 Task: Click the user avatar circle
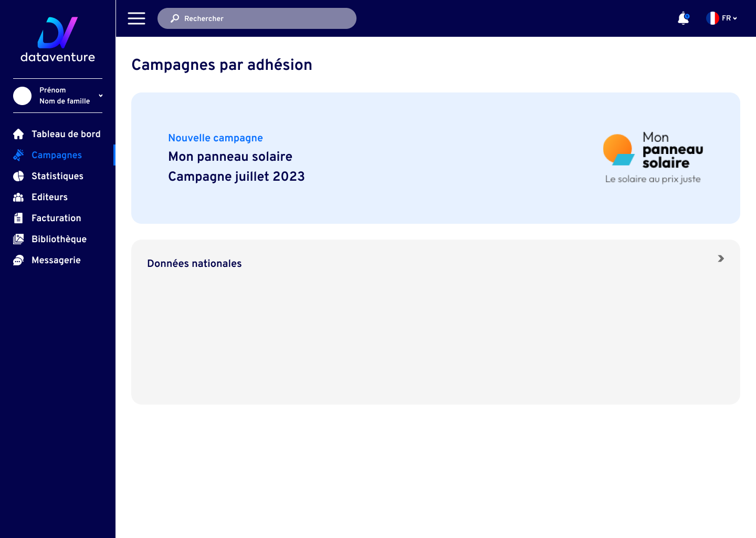22,96
